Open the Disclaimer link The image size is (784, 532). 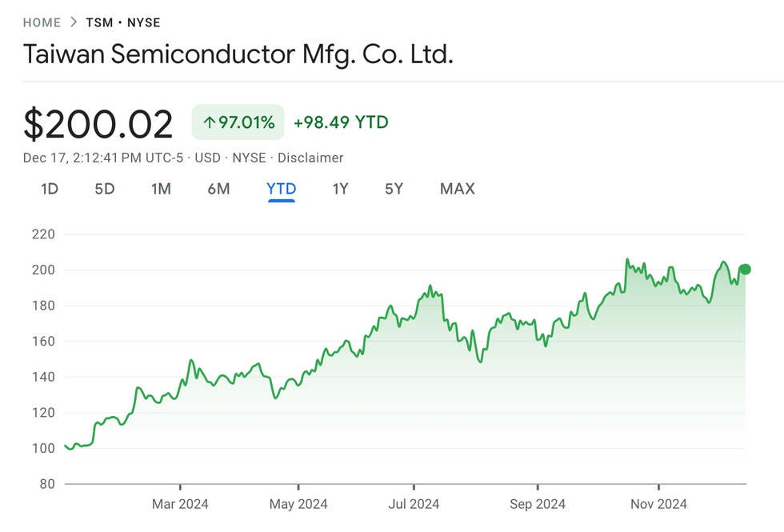tap(310, 158)
